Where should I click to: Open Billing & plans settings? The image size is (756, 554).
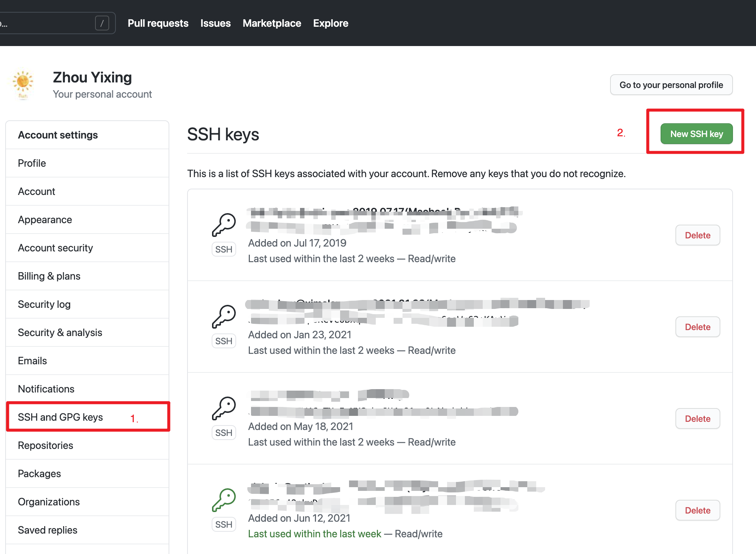87,276
